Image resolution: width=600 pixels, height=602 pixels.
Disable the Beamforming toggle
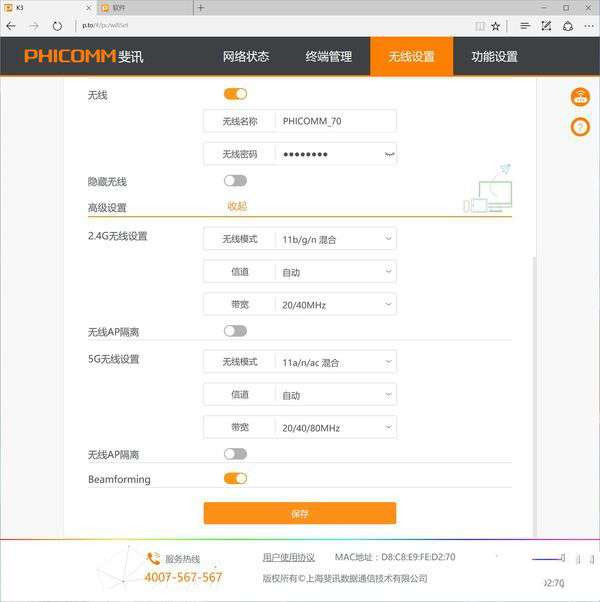click(235, 479)
